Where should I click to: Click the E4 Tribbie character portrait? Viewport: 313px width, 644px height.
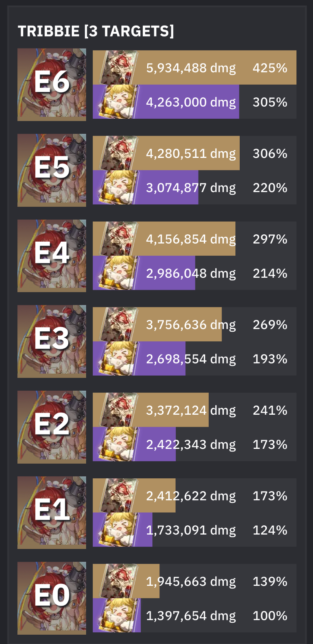pyautogui.click(x=52, y=256)
